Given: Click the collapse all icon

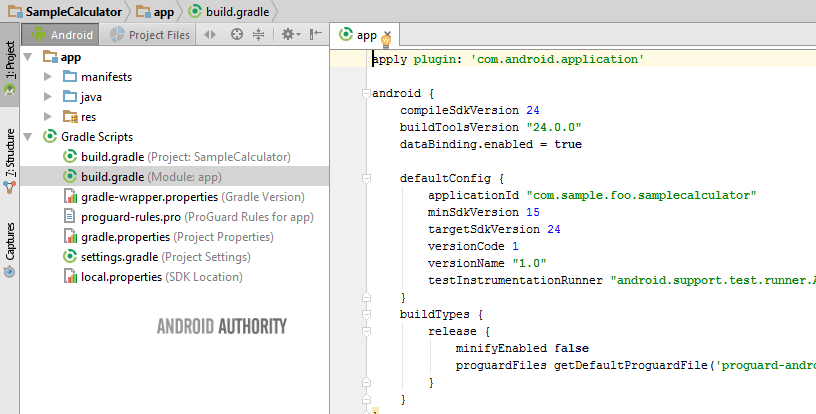Looking at the screenshot, I should pyautogui.click(x=258, y=35).
